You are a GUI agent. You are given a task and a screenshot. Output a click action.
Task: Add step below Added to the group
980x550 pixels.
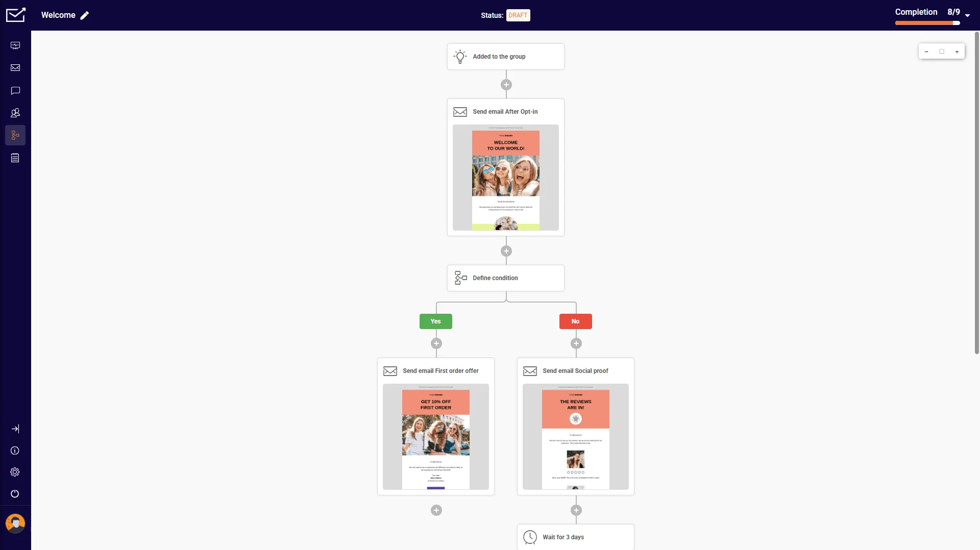pos(506,85)
